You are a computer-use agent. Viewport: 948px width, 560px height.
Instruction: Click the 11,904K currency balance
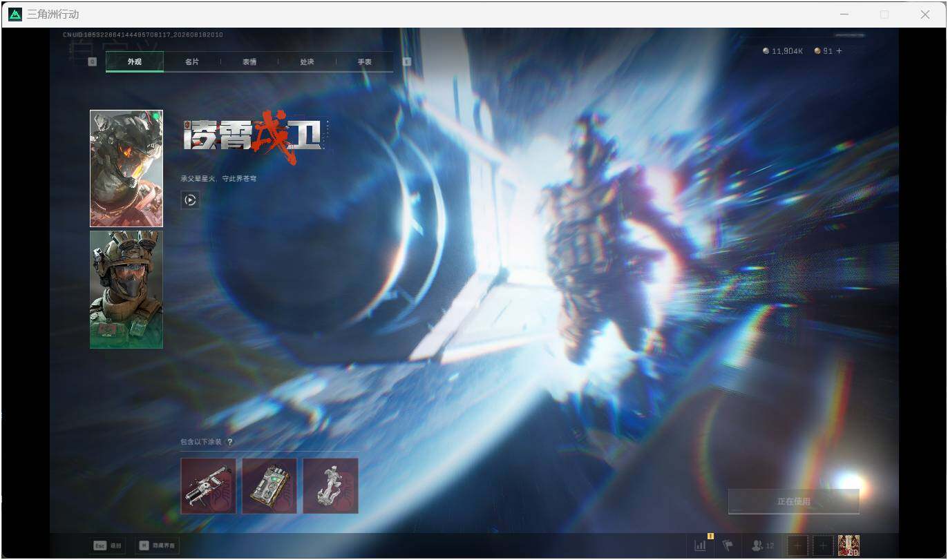[x=782, y=51]
